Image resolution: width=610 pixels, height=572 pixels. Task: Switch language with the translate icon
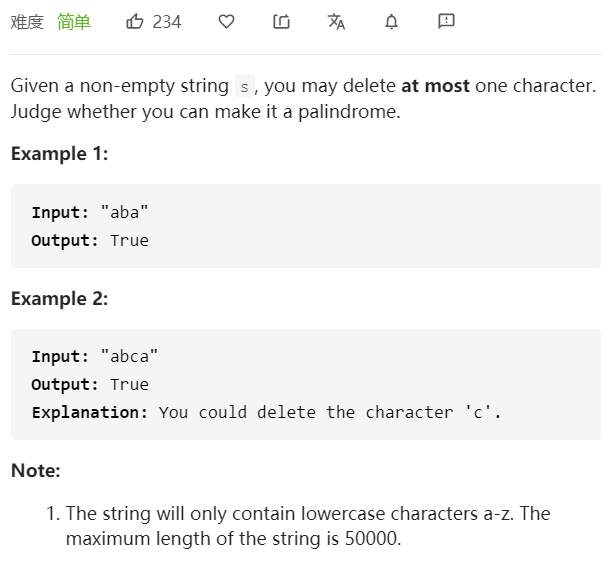coord(336,21)
